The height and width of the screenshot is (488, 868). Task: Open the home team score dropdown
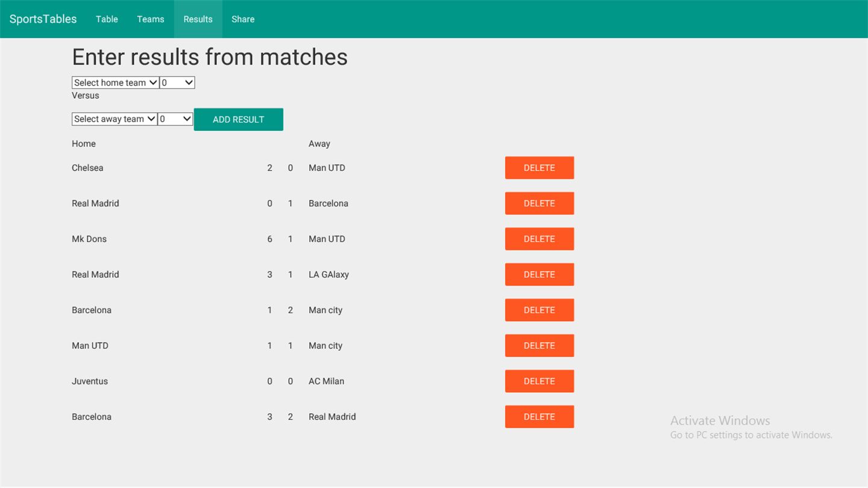click(x=177, y=83)
